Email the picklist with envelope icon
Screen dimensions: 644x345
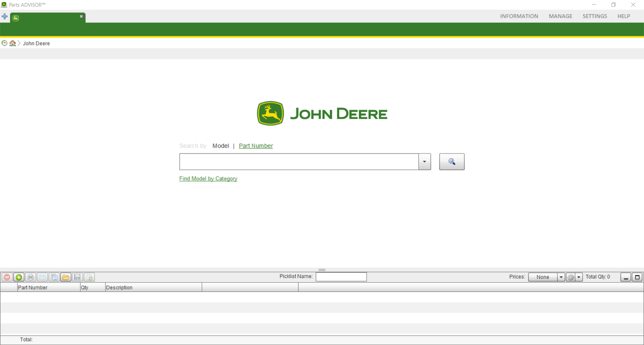[42, 277]
